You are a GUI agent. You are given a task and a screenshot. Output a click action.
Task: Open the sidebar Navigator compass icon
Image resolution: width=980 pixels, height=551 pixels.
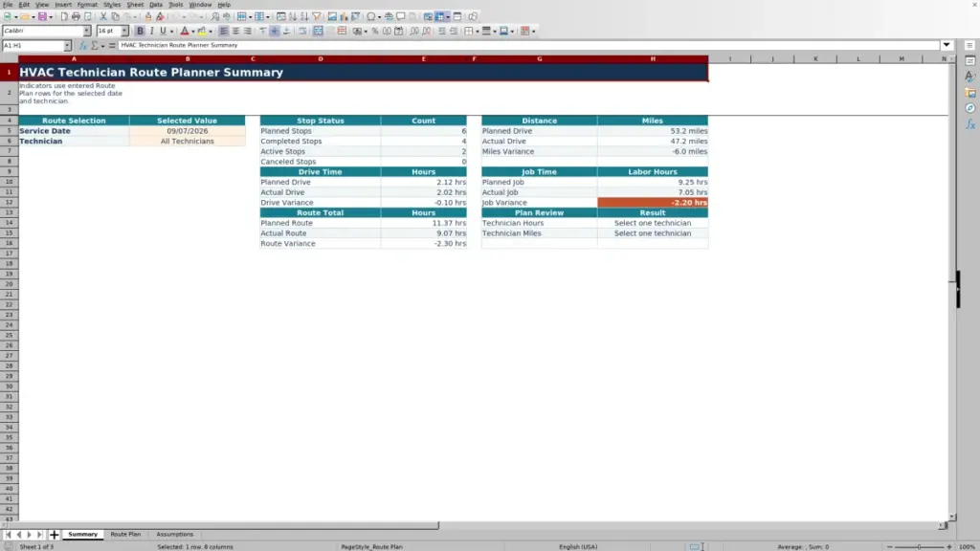click(970, 109)
